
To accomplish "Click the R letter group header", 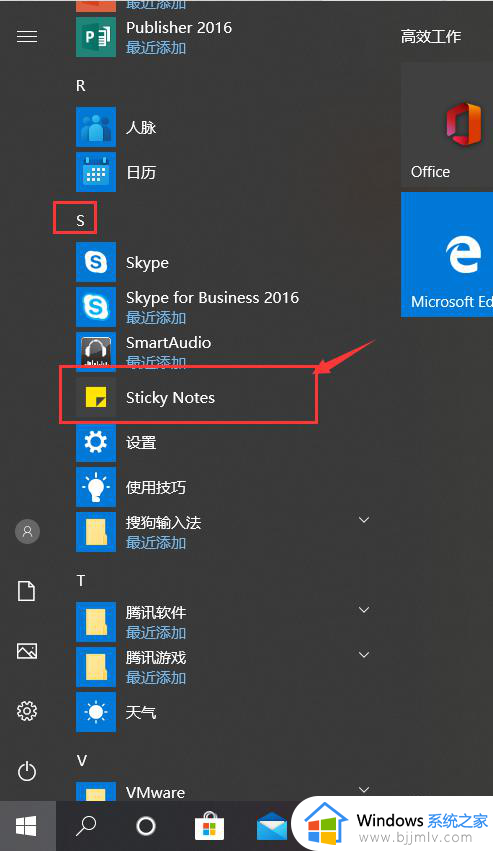I will [x=80, y=86].
